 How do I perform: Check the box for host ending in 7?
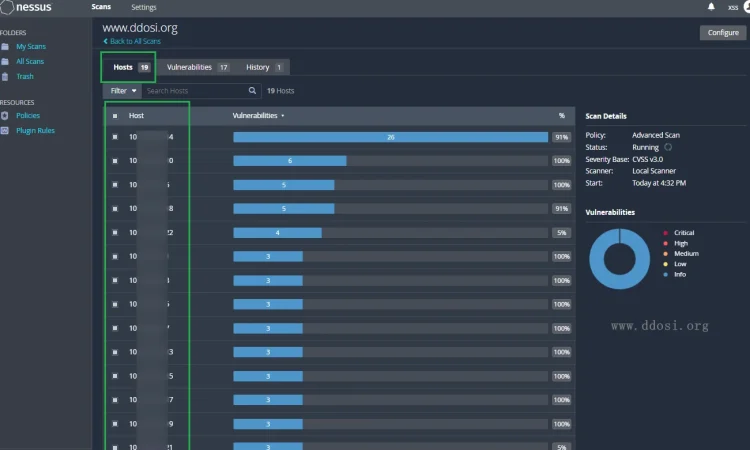[x=115, y=400]
